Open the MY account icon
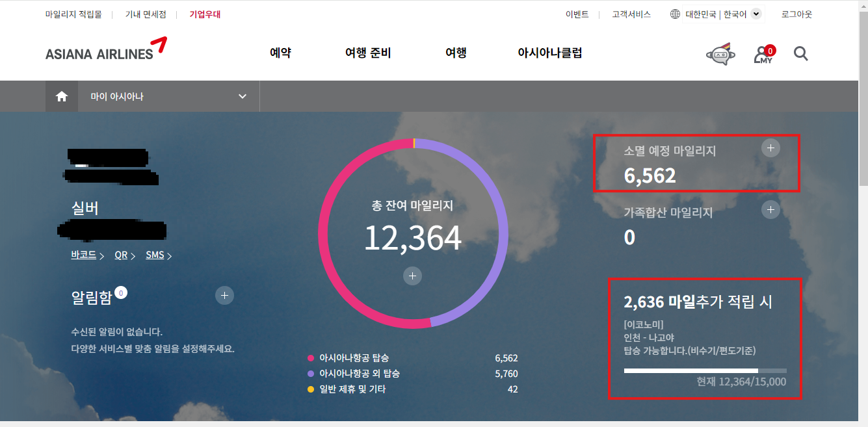Screen dimensions: 868x427 coord(764,54)
